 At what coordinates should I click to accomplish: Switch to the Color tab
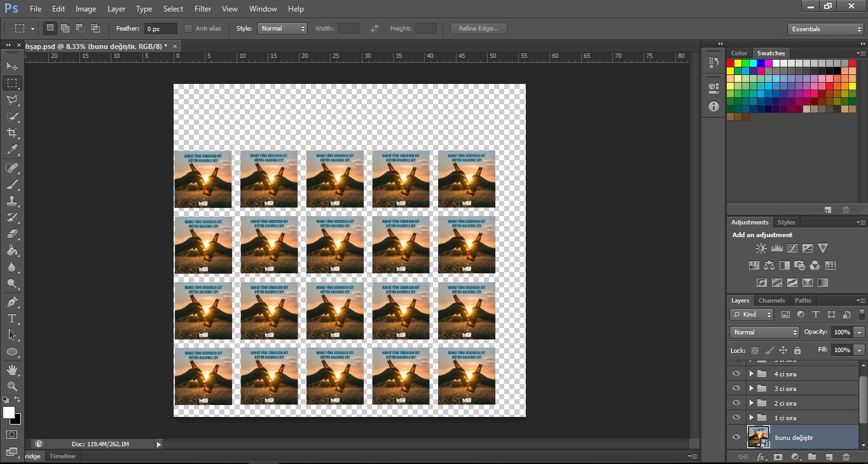coord(739,53)
